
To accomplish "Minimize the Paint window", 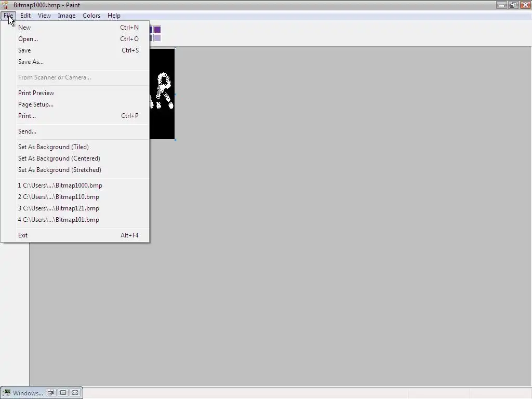I will point(501,5).
